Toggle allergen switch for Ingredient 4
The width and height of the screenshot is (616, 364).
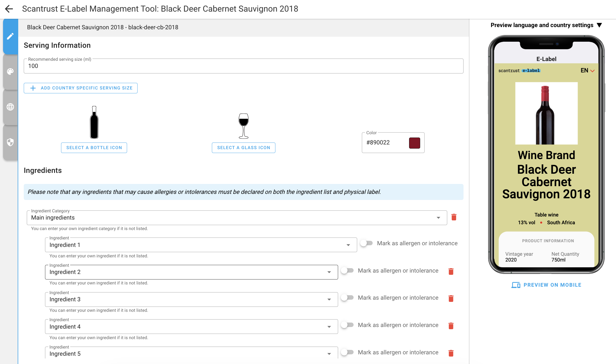coord(347,325)
